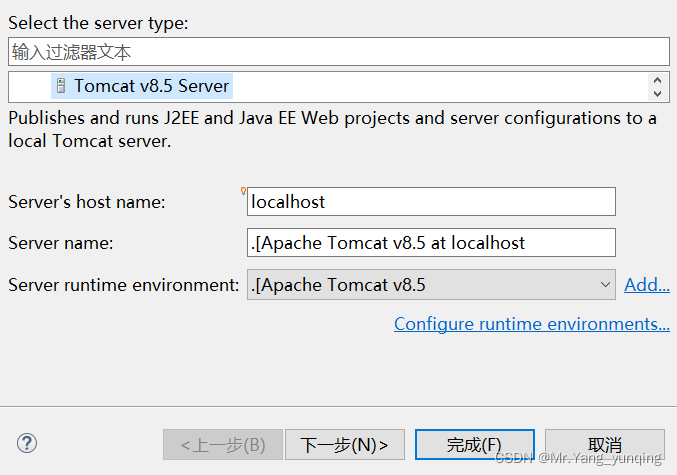
Task: Click the server list scroll down arrow
Action: (658, 93)
